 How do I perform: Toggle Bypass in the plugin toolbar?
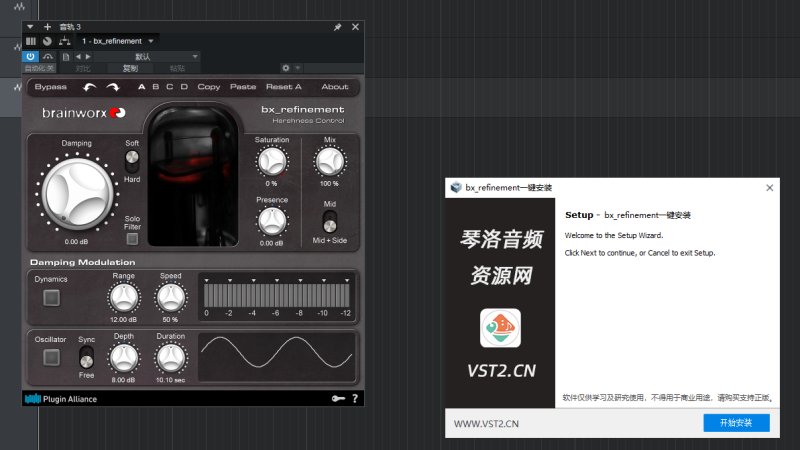51,87
